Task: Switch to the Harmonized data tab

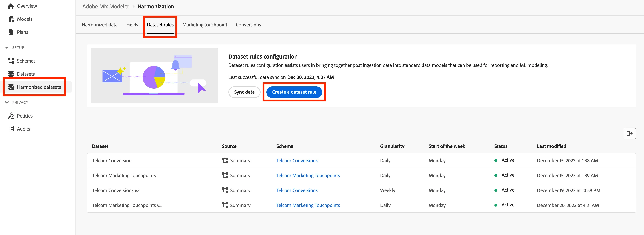Action: (x=99, y=25)
